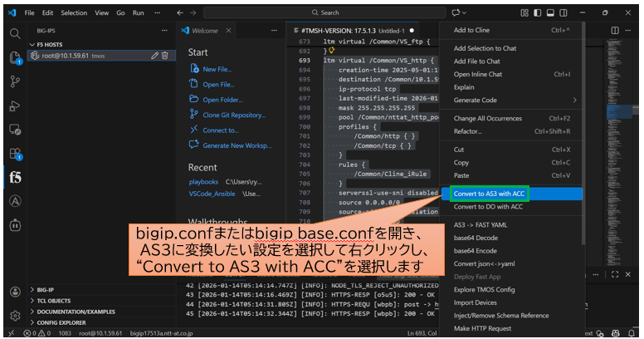Click the lightbulb code action icon
Viewport: 644px width, 339px height.
coord(331,50)
